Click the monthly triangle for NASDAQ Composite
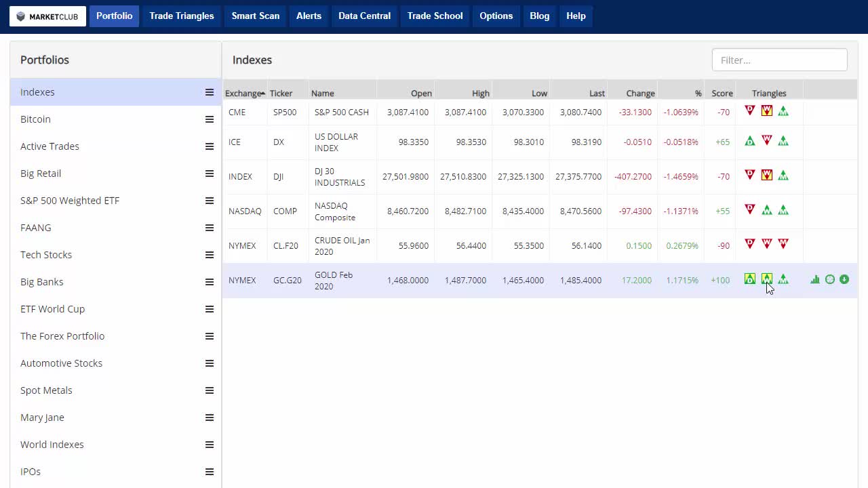The height and width of the screenshot is (488, 868). point(783,209)
